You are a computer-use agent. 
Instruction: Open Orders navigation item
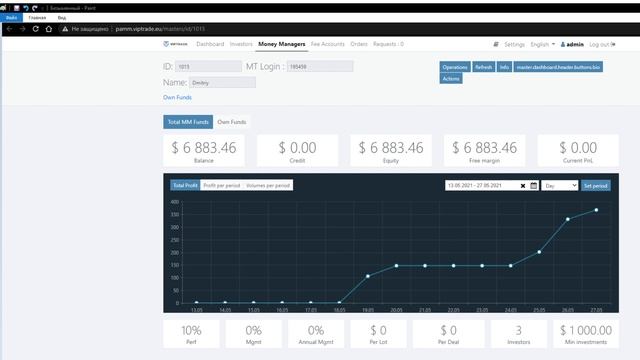click(x=359, y=44)
